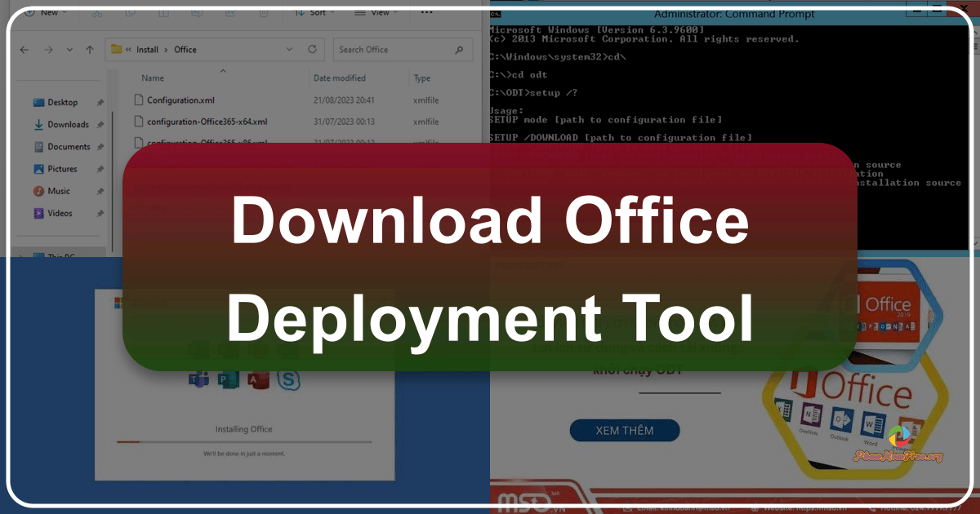The width and height of the screenshot is (980, 514).
Task: Click the Share icon in the toolbar
Action: click(x=229, y=12)
